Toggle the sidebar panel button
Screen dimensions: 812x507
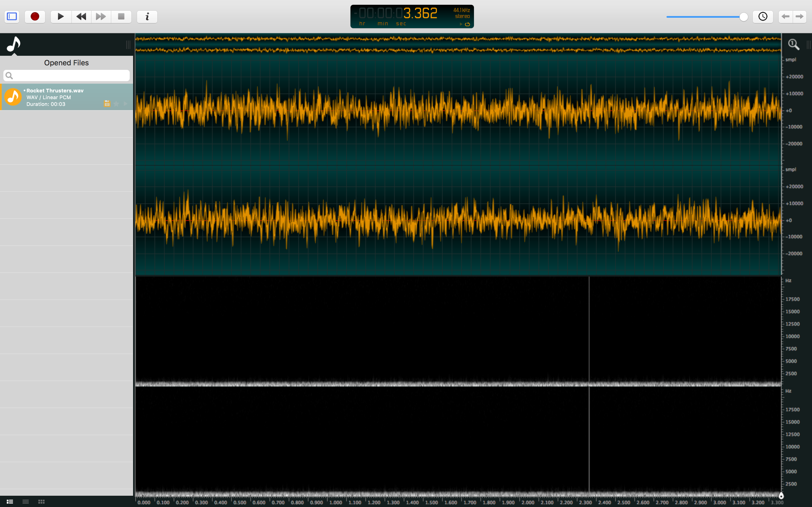pyautogui.click(x=12, y=16)
